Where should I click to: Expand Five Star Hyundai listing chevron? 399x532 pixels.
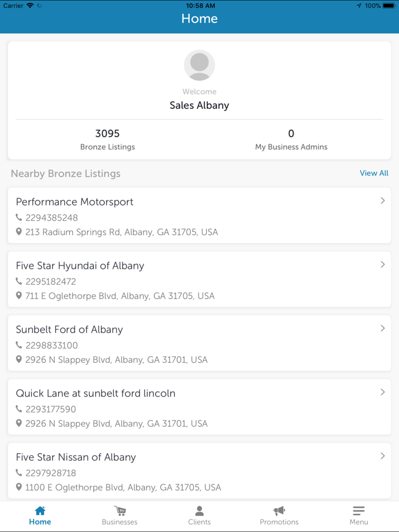click(382, 264)
